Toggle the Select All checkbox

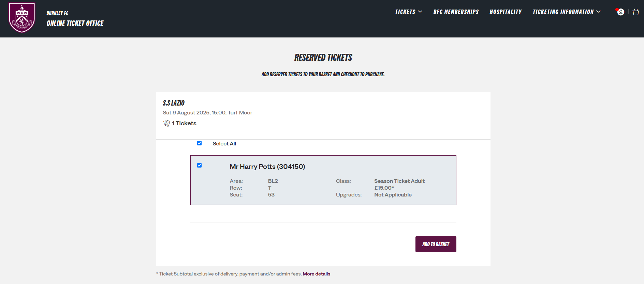[x=200, y=143]
